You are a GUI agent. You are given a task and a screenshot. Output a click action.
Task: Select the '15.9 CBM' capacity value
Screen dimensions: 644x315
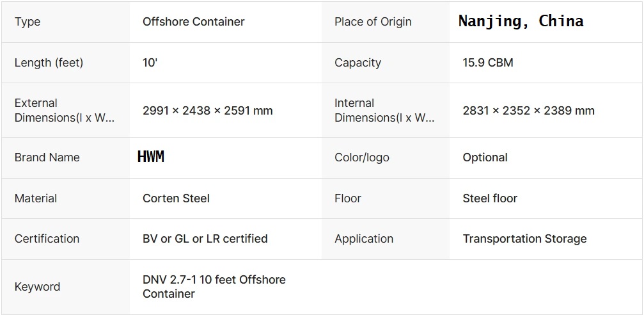pos(487,63)
